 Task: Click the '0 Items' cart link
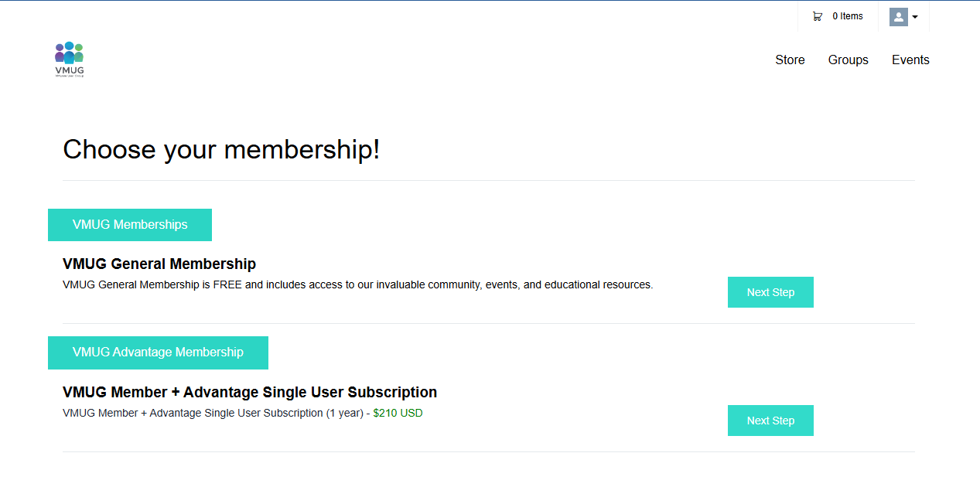[x=847, y=16]
